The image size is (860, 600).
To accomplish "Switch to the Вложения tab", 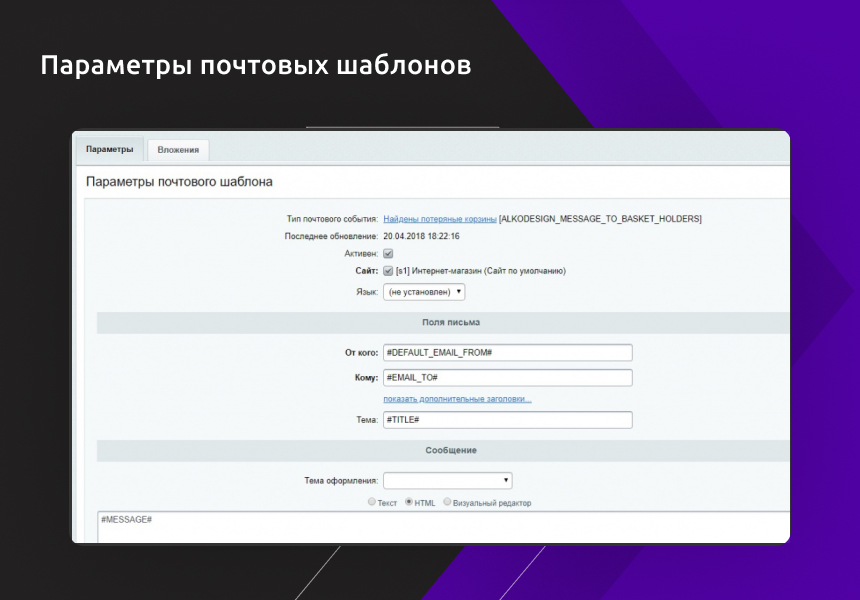I will [x=178, y=150].
